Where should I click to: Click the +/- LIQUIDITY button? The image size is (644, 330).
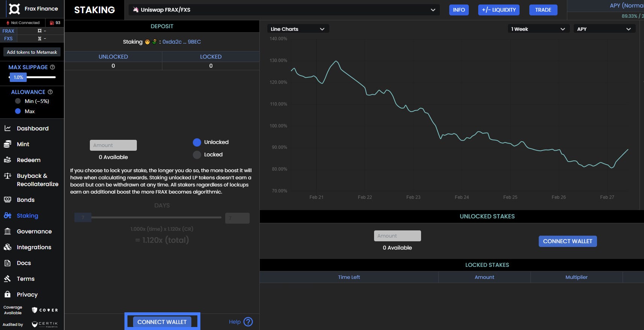[499, 10]
